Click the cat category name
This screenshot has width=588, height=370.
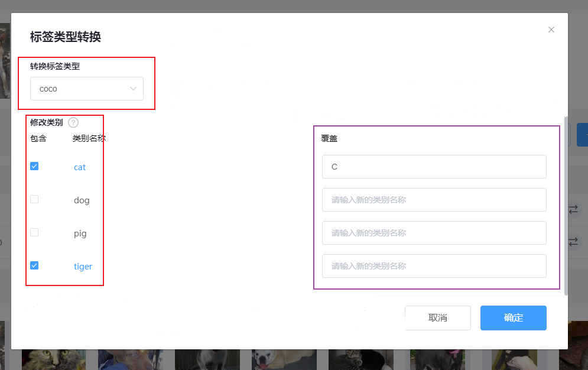(x=80, y=167)
